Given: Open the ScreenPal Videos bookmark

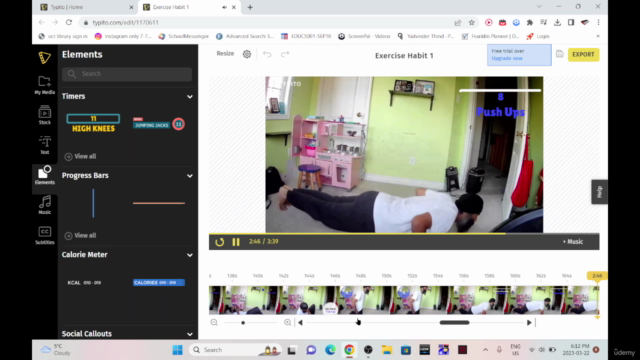Looking at the screenshot, I should [364, 36].
